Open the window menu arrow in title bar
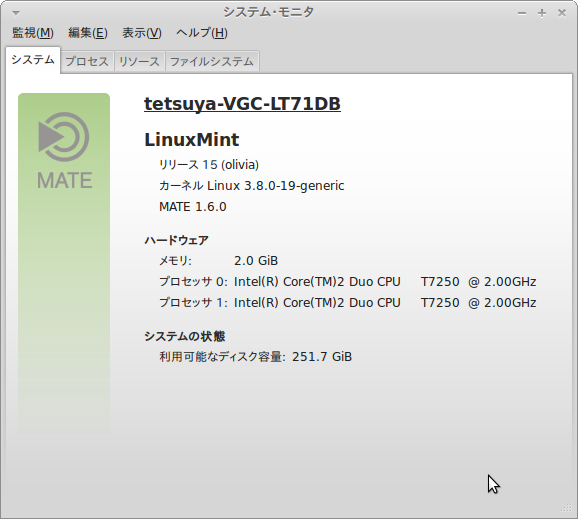Screen dimensions: 578x519 pos(15,13)
